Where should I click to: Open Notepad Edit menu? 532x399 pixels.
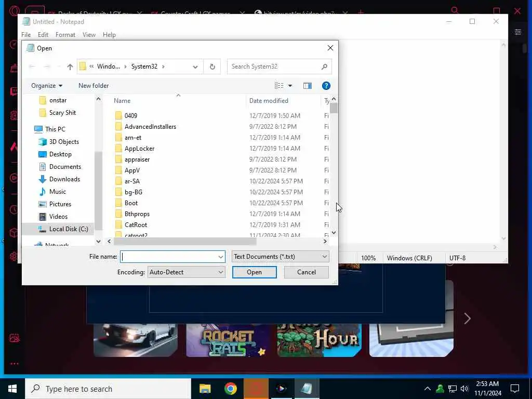click(43, 35)
